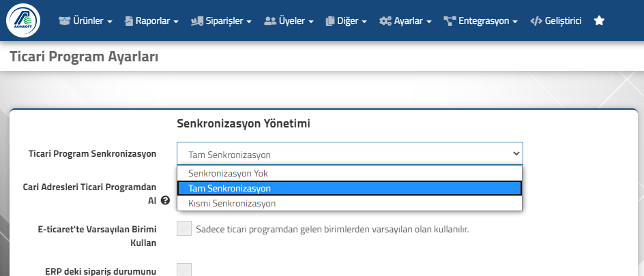Open the Geliştirici menu item
Screen dimensions: 644x276
pos(556,21)
